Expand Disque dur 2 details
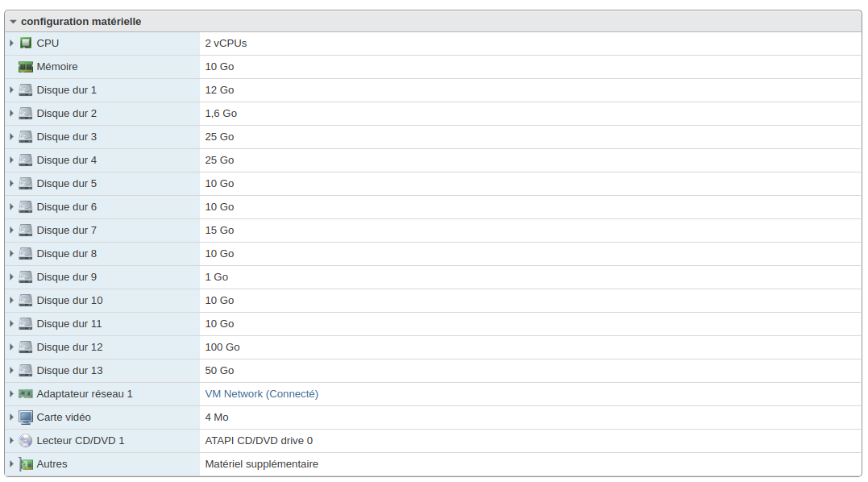This screenshot has height=482, width=868. [x=11, y=114]
